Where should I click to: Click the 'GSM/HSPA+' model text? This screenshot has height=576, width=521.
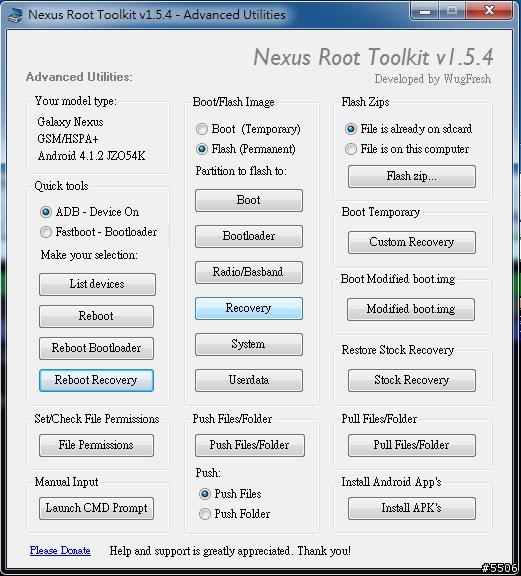point(68,139)
